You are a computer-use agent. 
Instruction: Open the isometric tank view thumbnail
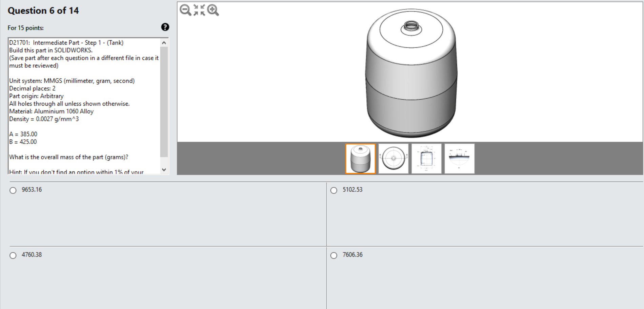coord(360,158)
